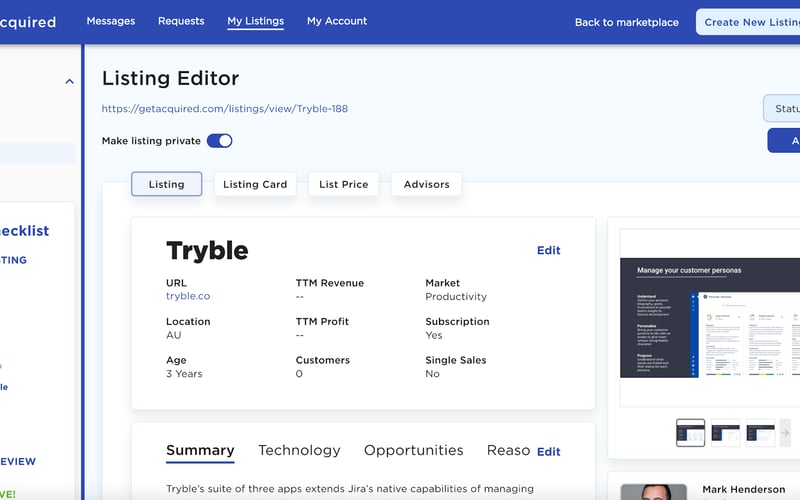Click the Subscription Yes value
Viewport: 800px width, 500px height.
point(434,335)
